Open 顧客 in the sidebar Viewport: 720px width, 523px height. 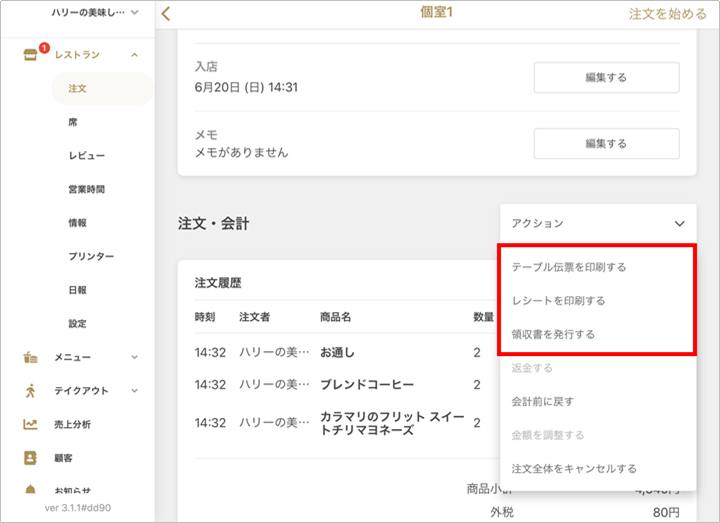63,458
